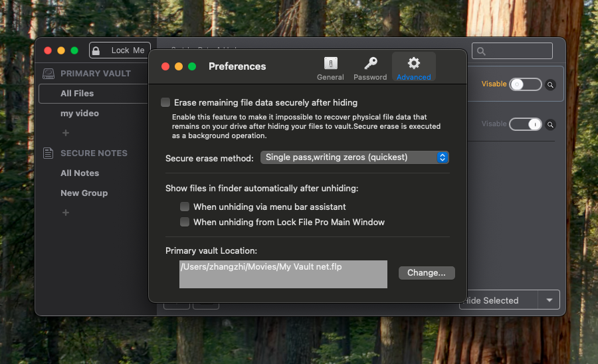Toggle the orange Visable switch in first row
Viewport: 598px width, 364px height.
pyautogui.click(x=526, y=84)
